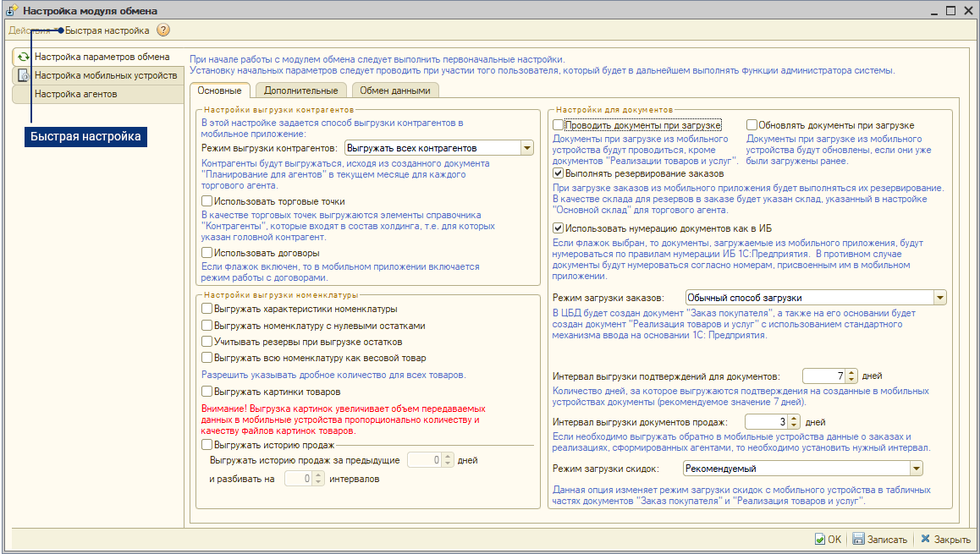
Task: Save settings with the Записать button
Action: pos(880,539)
